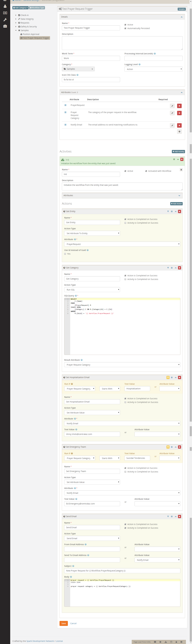This screenshot has height=644, width=192.
Task: Remove the Get Category action
Action: click(179, 268)
